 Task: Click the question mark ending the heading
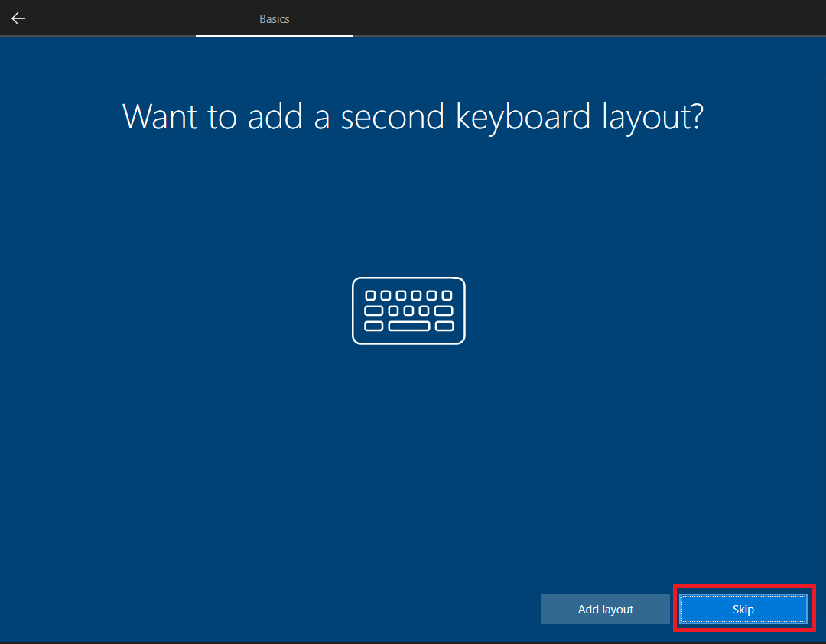694,116
